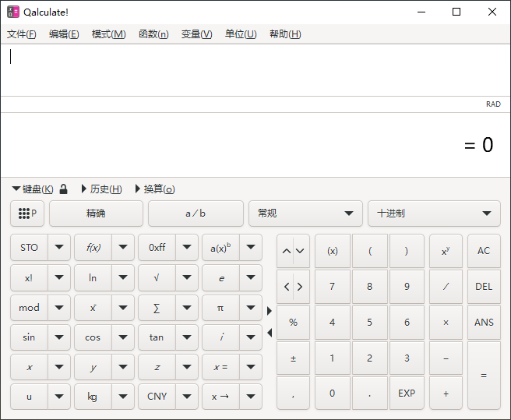The height and width of the screenshot is (420, 511).
Task: Click the mod button
Action: [29, 308]
